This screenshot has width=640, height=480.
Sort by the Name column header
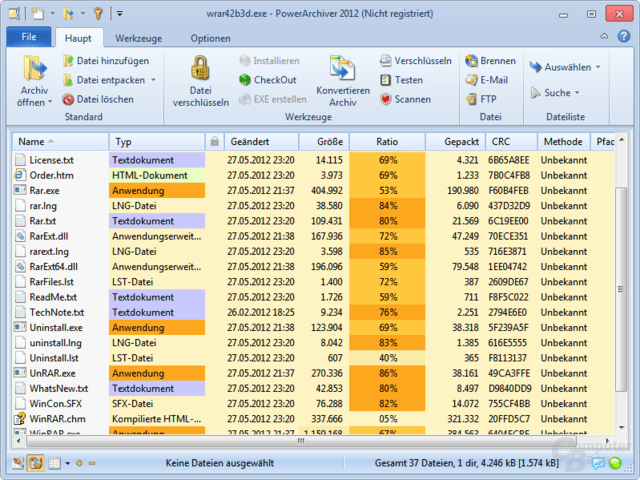tap(60, 142)
